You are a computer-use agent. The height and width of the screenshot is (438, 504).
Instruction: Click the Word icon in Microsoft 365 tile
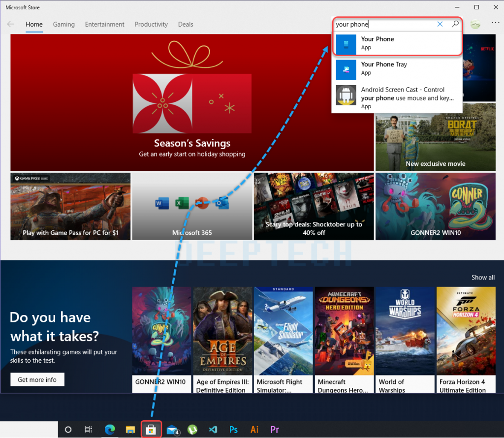[162, 203]
